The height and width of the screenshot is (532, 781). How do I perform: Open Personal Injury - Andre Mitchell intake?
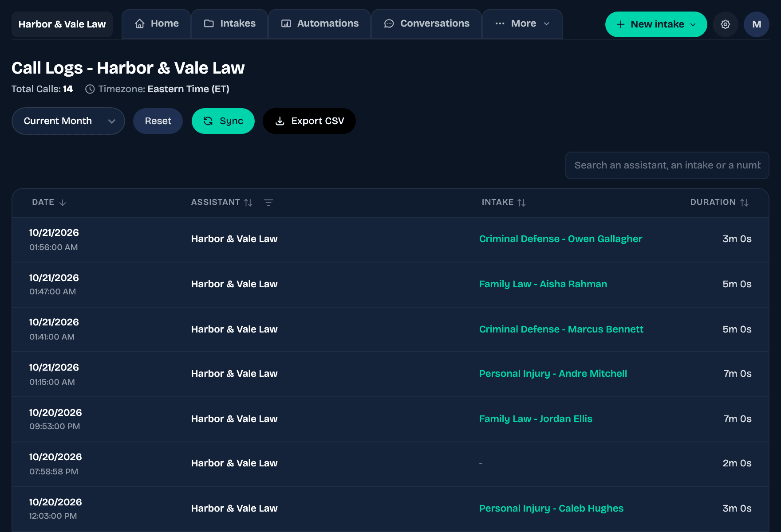pos(553,374)
